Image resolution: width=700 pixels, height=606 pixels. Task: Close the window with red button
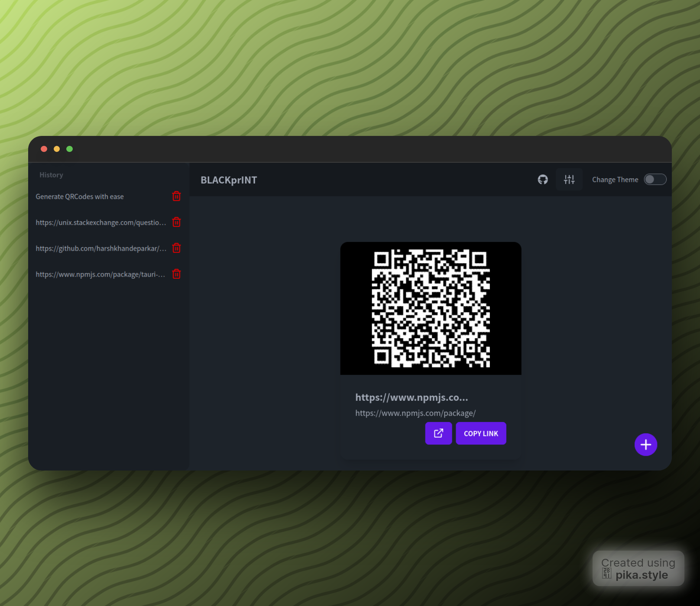pyautogui.click(x=44, y=149)
